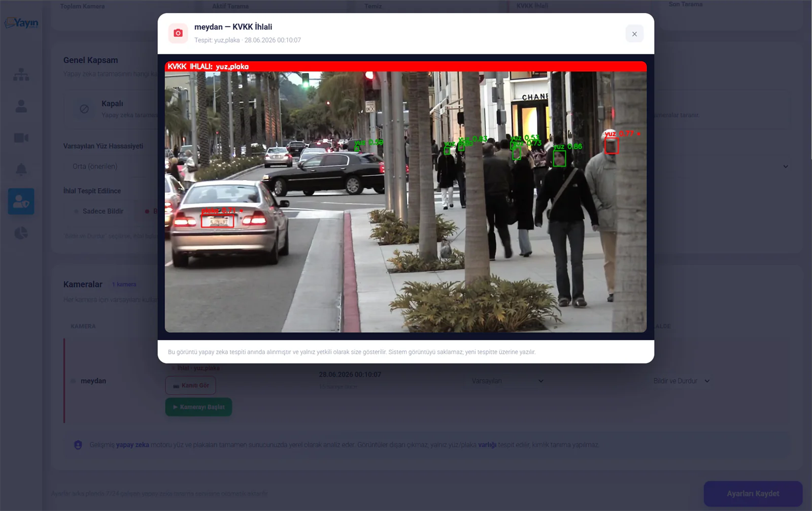Select the privacy shield user sidebar icon
812x511 pixels.
point(21,201)
